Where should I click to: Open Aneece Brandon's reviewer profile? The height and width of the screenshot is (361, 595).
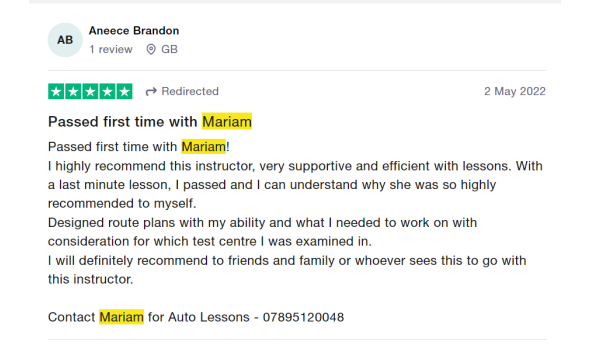click(134, 31)
